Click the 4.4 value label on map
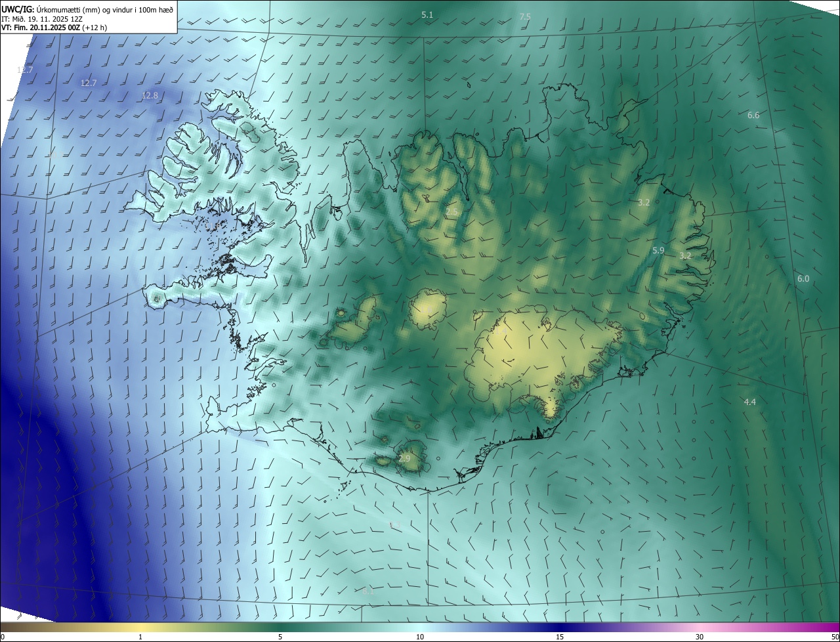Viewport: 840px width, 642px height. coord(750,402)
